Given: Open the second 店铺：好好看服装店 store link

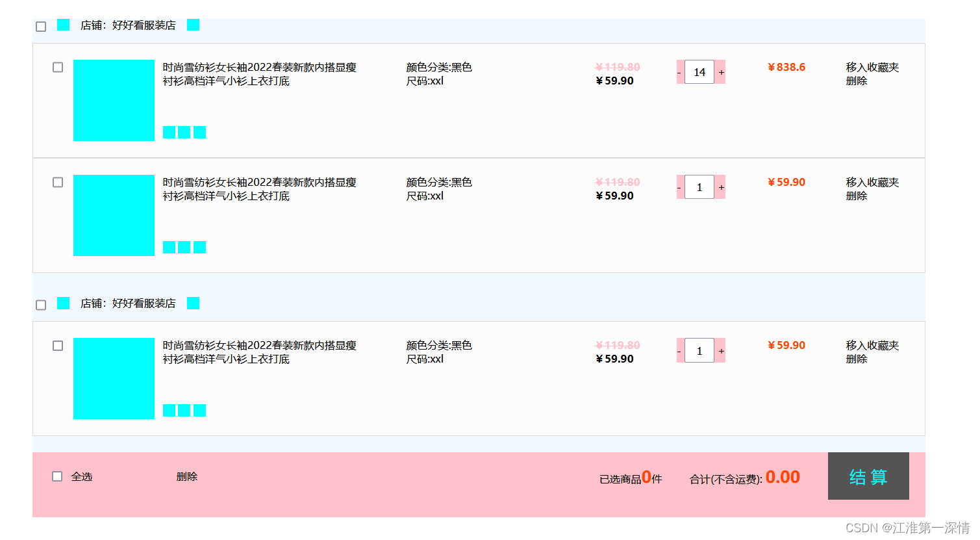Looking at the screenshot, I should [x=128, y=303].
